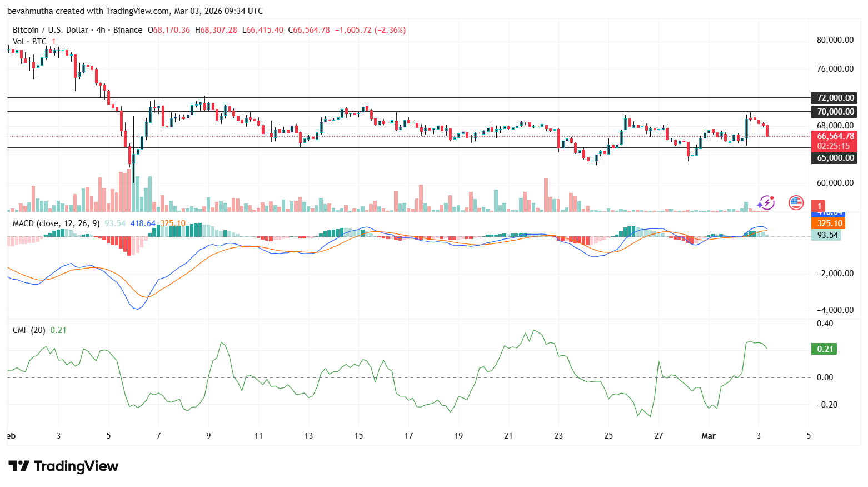This screenshot has height=487, width=868.
Task: Click the Mar label on the date axis
Action: [709, 436]
